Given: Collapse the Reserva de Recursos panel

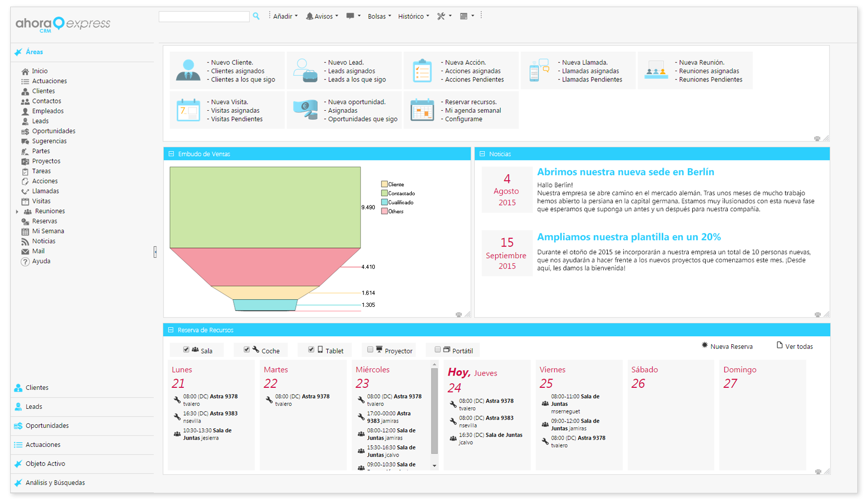Looking at the screenshot, I should point(171,330).
